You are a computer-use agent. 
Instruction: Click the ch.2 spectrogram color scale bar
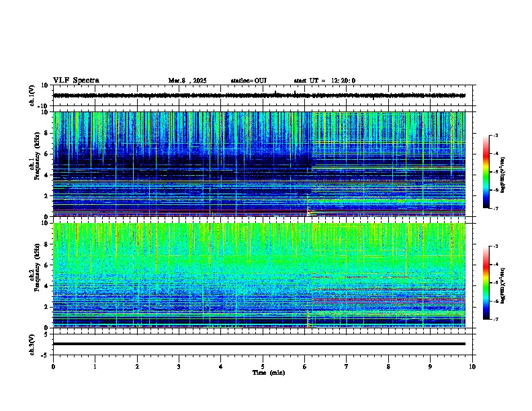point(486,283)
